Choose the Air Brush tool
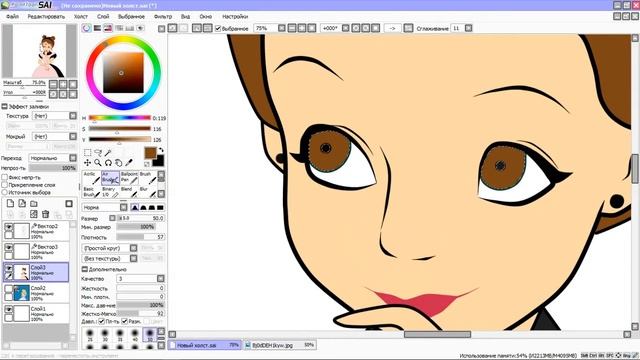Image resolution: width=640 pixels, height=360 pixels. (110, 177)
